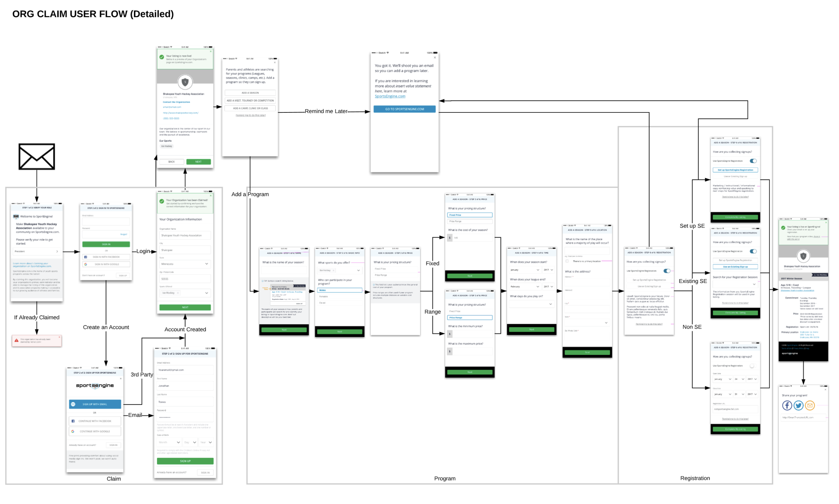
Task: Click the shield logo on the live listing screen
Action: [x=803, y=256]
